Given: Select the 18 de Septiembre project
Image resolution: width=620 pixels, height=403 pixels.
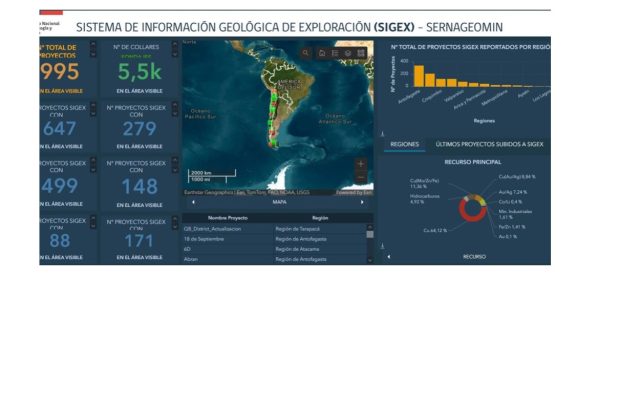Looking at the screenshot, I should [204, 239].
